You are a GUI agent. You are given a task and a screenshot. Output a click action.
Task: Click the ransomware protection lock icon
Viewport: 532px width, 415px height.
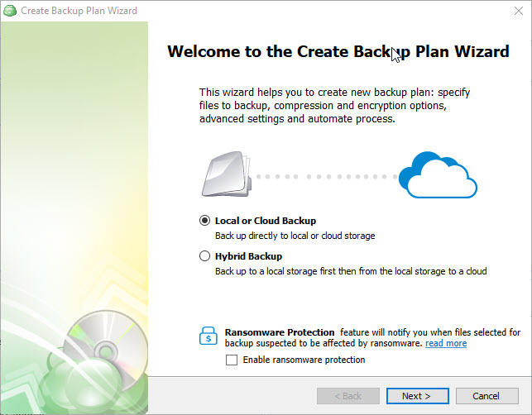pyautogui.click(x=208, y=336)
